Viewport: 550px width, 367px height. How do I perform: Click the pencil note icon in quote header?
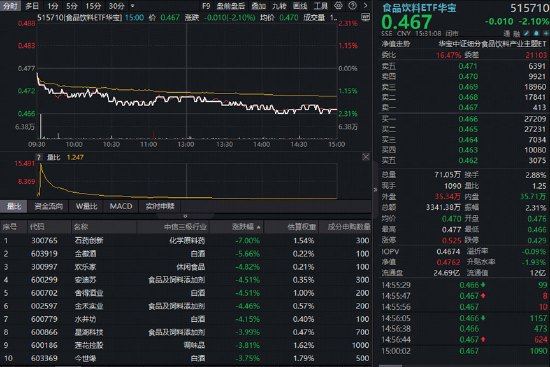point(526,33)
